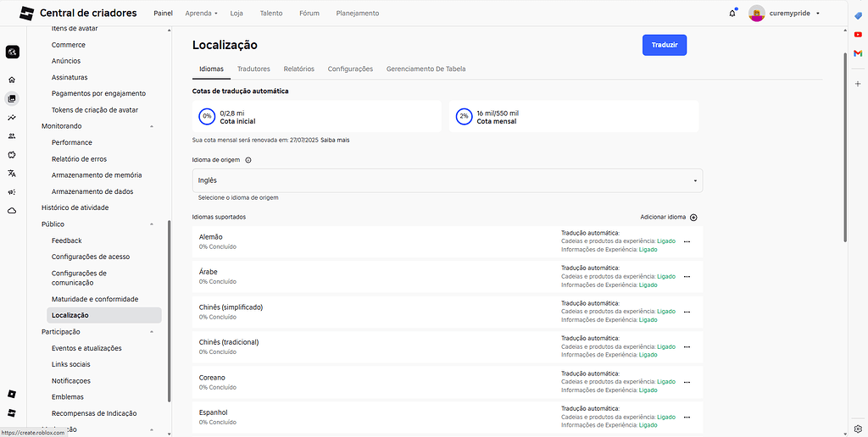Image resolution: width=868 pixels, height=437 pixels.
Task: Toggle Cadeias e produtos Ligado for Árabe
Action: click(666, 277)
